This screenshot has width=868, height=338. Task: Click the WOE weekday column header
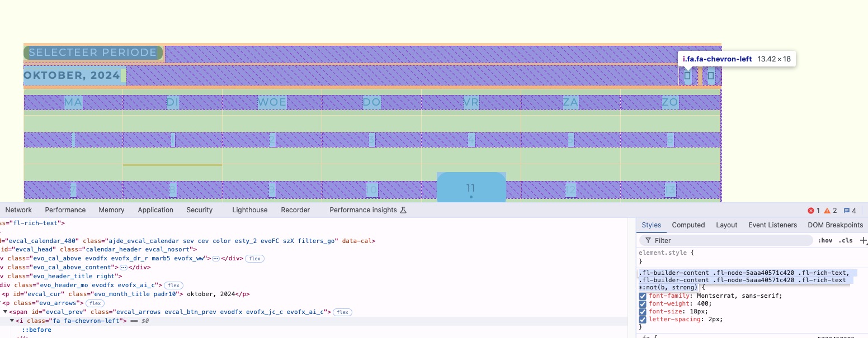(x=272, y=102)
